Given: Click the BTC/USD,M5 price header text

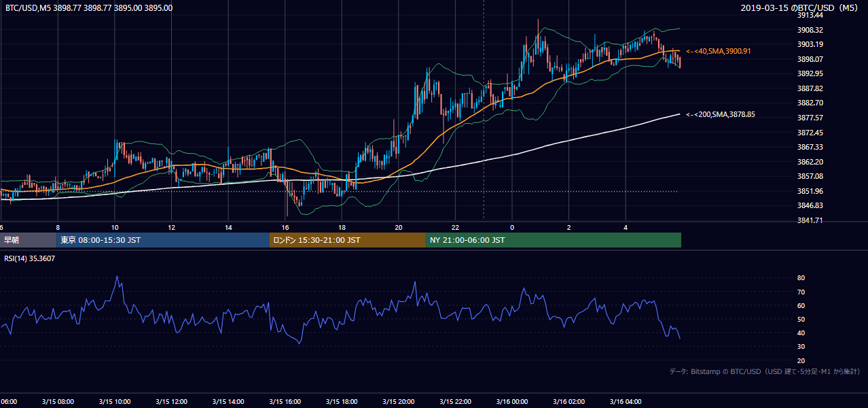Looking at the screenshot, I should tap(88, 8).
